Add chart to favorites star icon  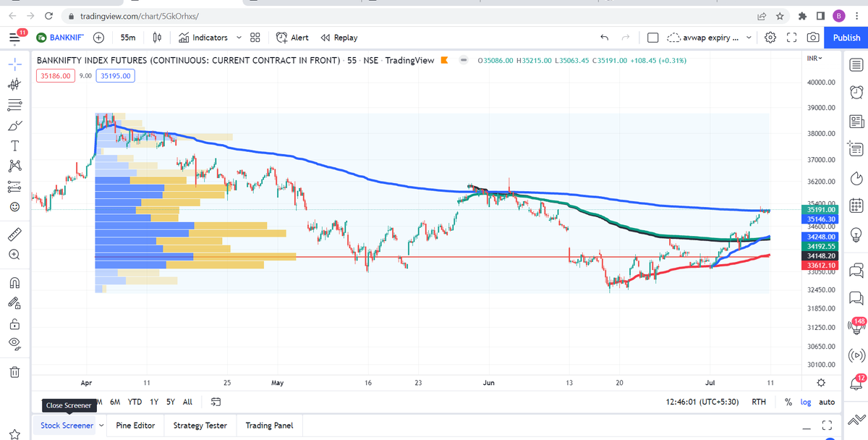[x=14, y=433]
